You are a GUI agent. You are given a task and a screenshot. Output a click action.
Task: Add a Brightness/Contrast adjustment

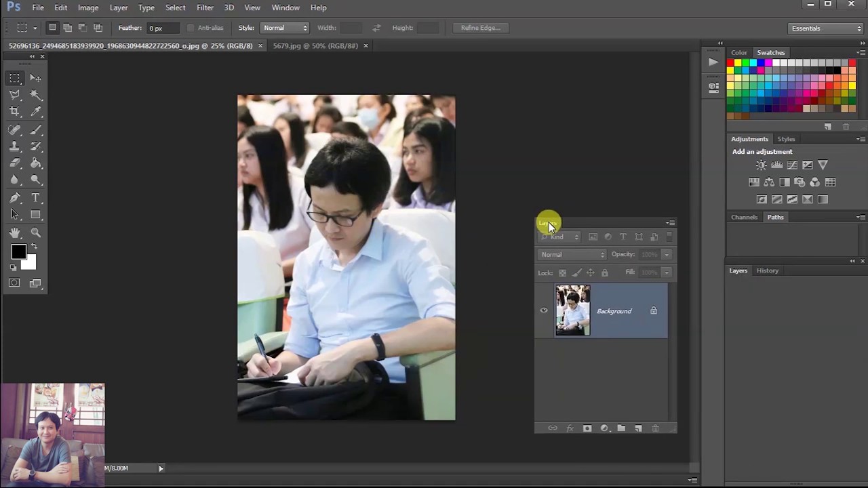point(762,165)
